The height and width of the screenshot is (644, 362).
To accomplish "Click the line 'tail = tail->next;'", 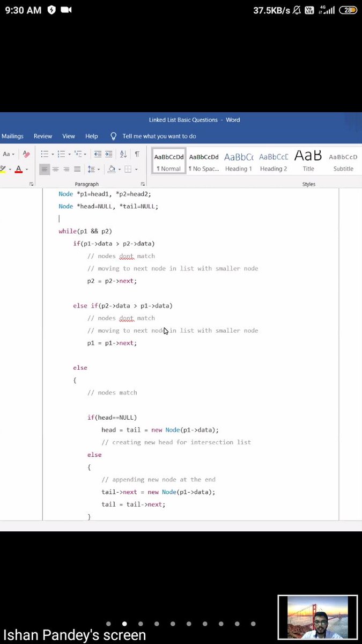I will coord(134,504).
